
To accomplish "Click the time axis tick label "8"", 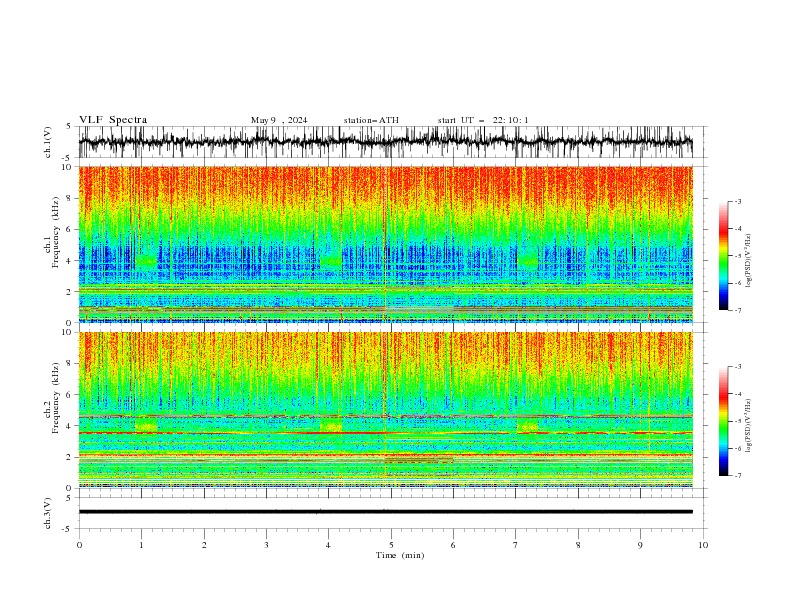I will [x=578, y=545].
